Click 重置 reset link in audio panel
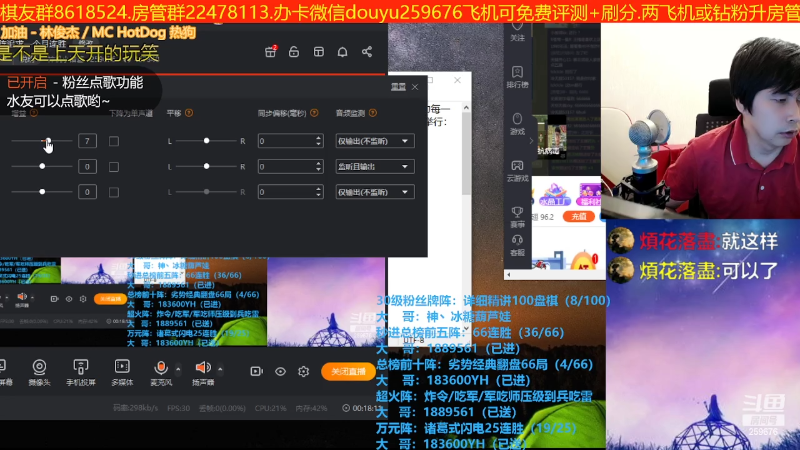The width and height of the screenshot is (800, 450). (398, 87)
